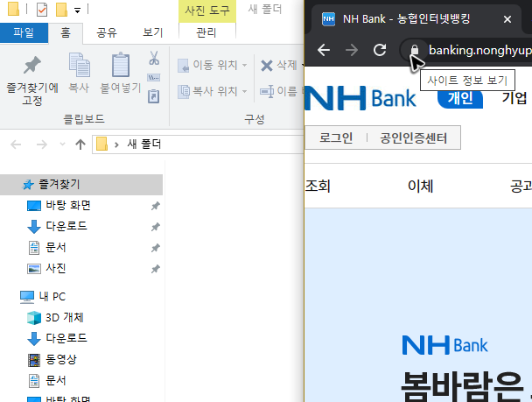Click the Copy (복사) ribbon icon
Viewport: 532px width, 402px height.
point(80,65)
